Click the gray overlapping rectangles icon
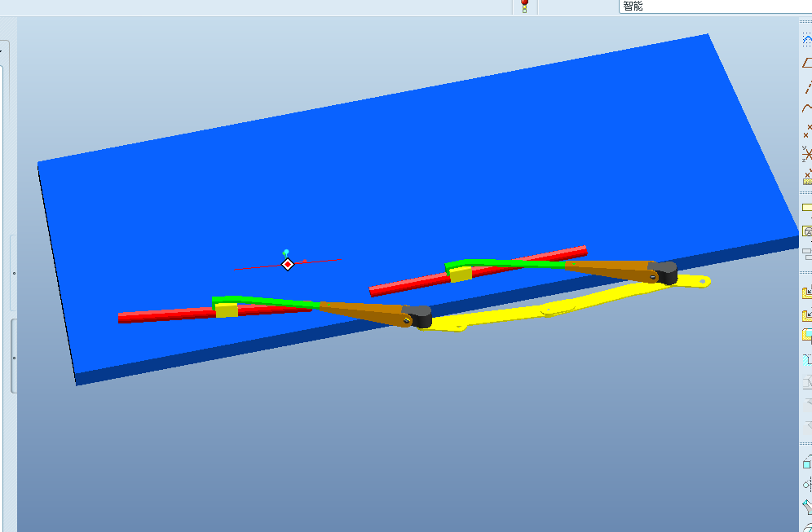The width and height of the screenshot is (812, 532). pyautogui.click(x=807, y=253)
